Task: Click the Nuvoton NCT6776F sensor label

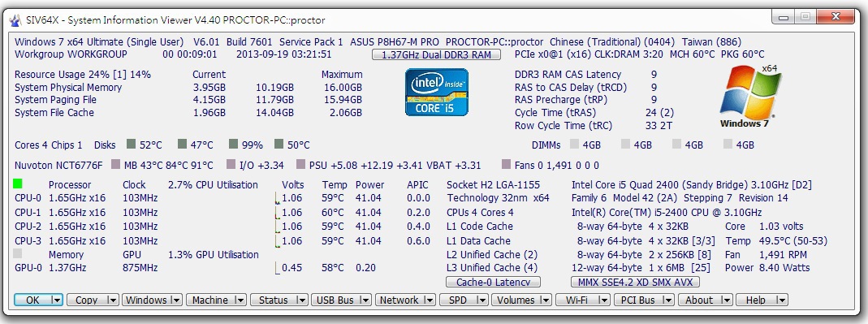Action: pos(58,165)
